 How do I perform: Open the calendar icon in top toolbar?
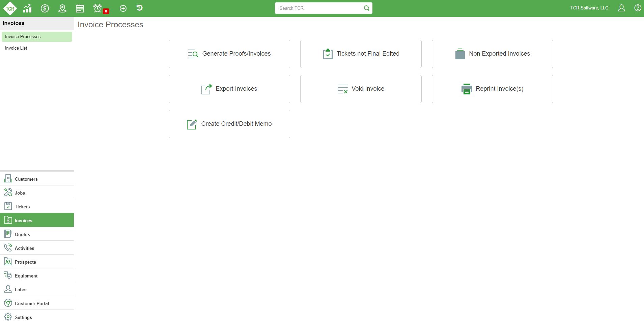pos(80,8)
